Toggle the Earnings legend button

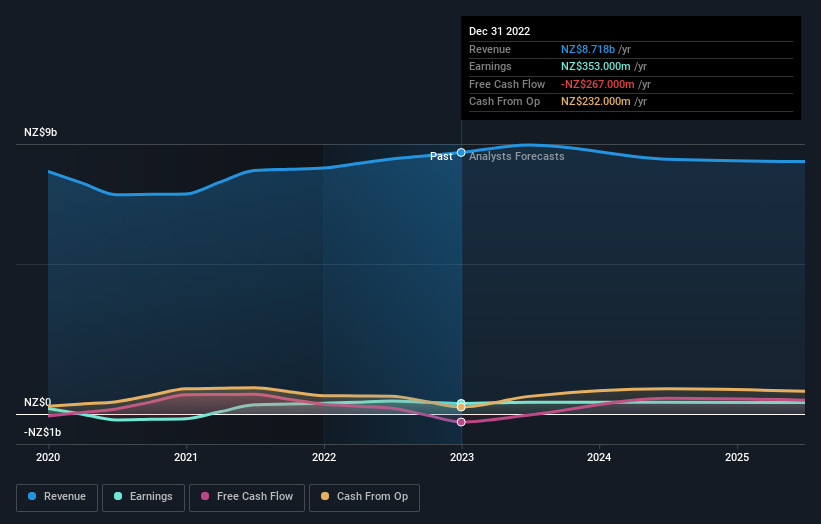coord(143,497)
